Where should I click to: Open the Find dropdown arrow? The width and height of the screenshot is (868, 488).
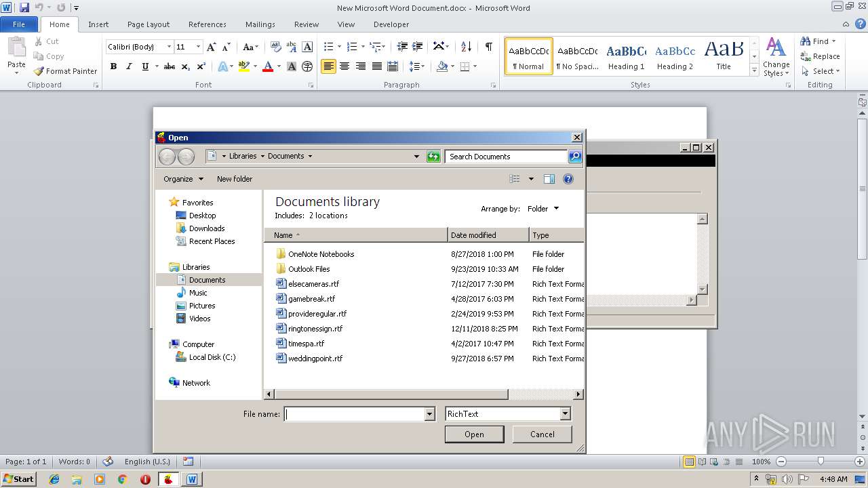833,41
